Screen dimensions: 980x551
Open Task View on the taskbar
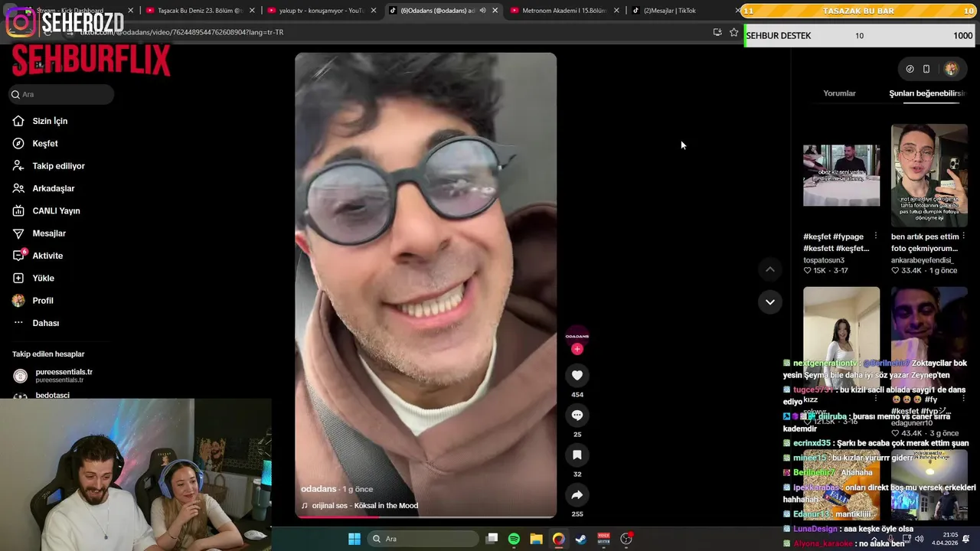pyautogui.click(x=492, y=539)
